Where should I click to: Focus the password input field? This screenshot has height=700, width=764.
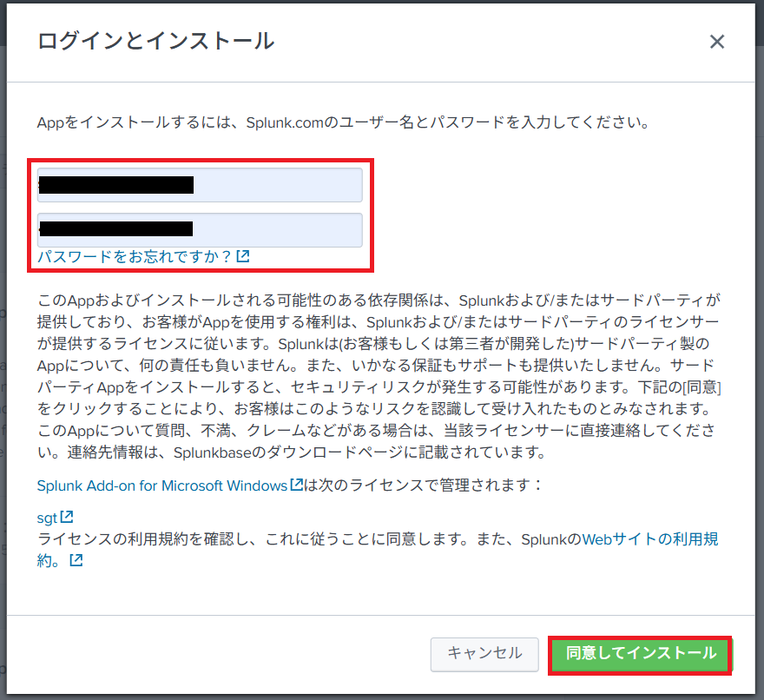point(200,229)
